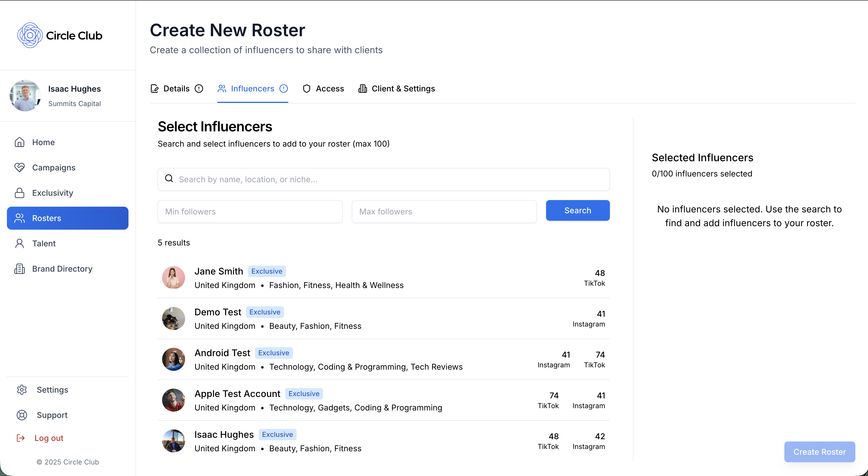Click the Min followers input field
868x476 pixels.
coord(250,211)
